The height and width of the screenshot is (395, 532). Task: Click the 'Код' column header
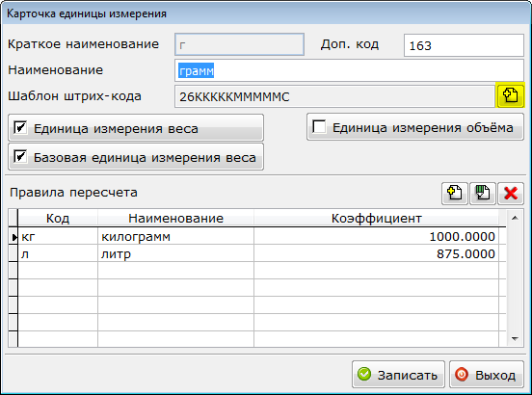click(x=58, y=218)
